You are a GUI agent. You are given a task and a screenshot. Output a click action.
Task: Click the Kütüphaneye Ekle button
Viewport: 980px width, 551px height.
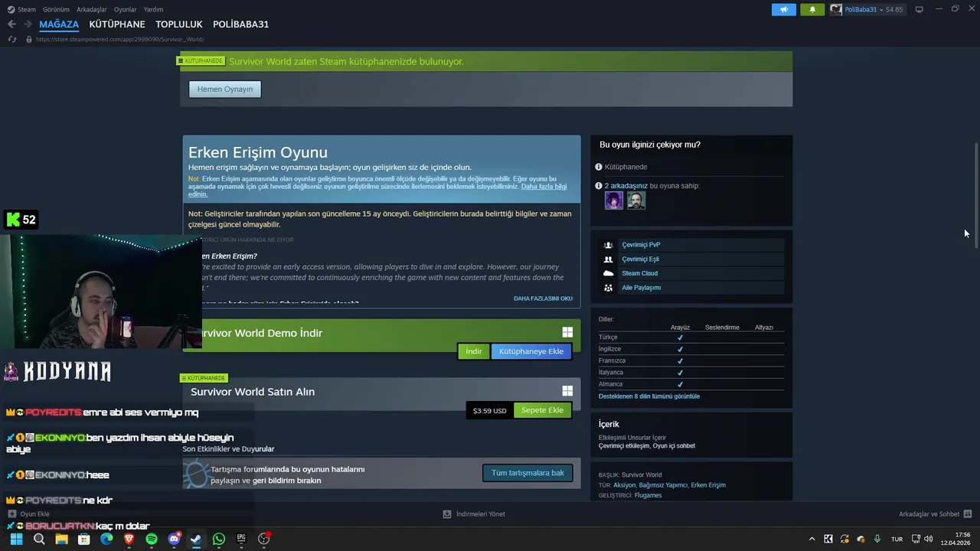pyautogui.click(x=531, y=351)
